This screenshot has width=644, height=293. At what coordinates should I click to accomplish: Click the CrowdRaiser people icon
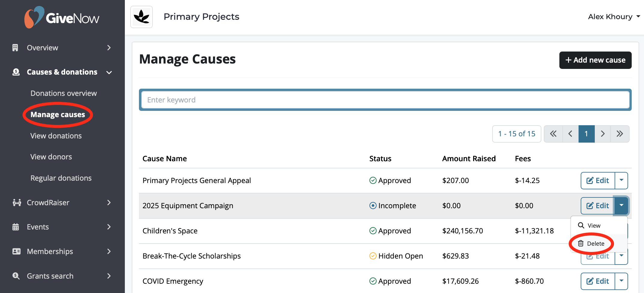coord(17,203)
